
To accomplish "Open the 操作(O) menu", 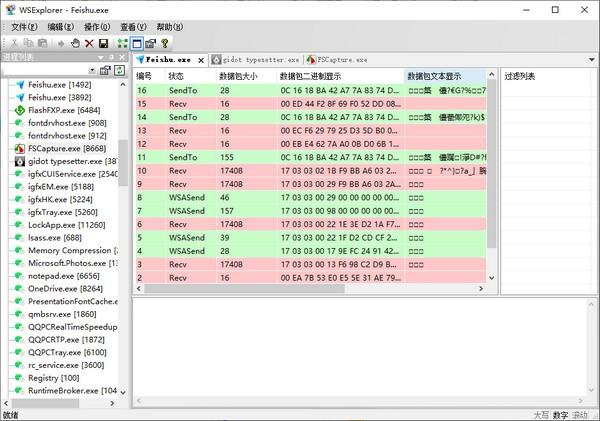I will [97, 27].
